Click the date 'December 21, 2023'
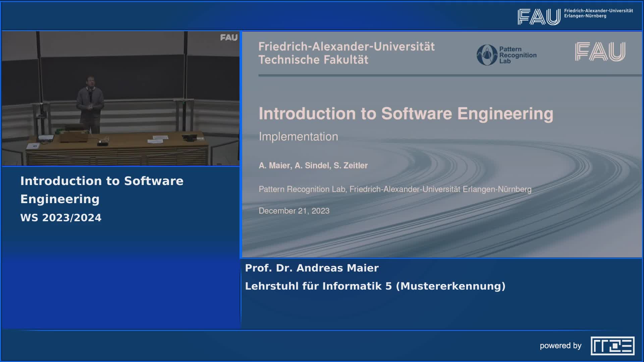The image size is (644, 362). tap(294, 211)
